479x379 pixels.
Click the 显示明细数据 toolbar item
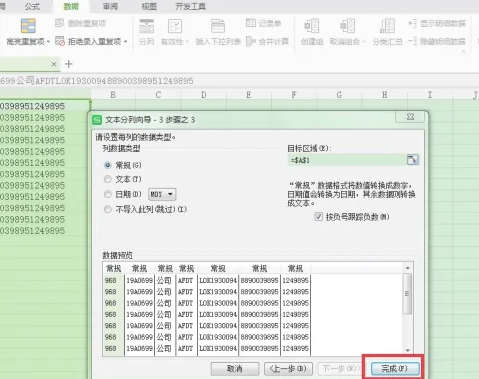[437, 23]
